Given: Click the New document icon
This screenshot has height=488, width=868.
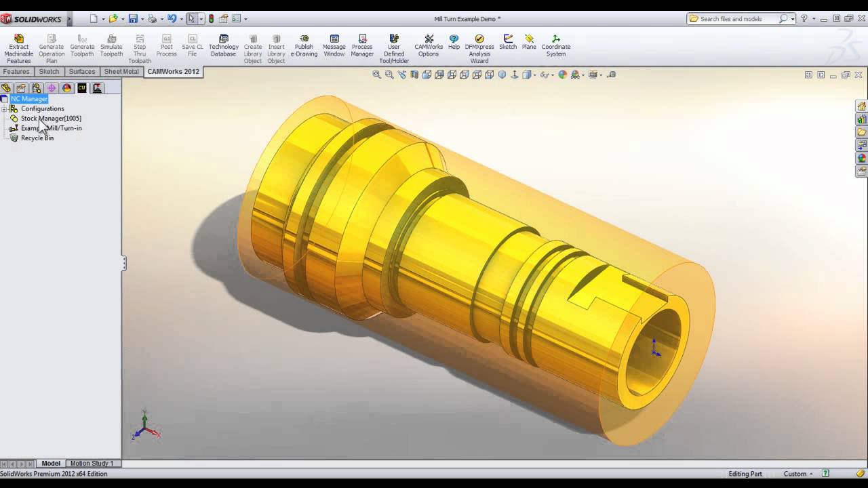Looking at the screenshot, I should (94, 19).
